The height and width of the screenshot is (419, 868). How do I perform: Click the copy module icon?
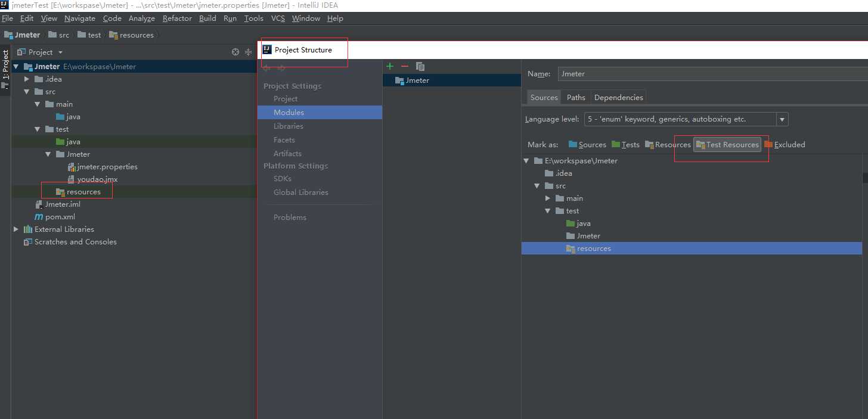(420, 66)
